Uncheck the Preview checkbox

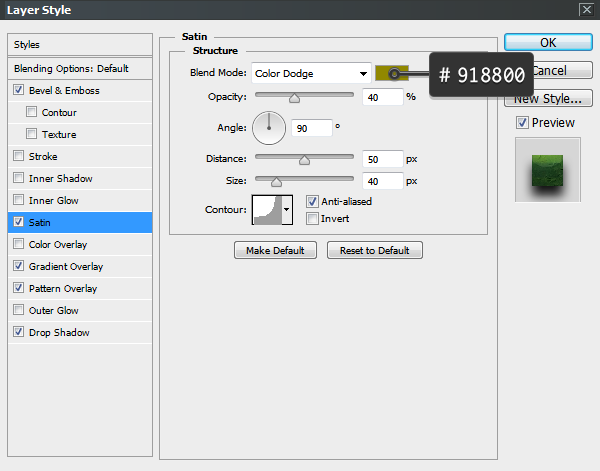coord(522,123)
